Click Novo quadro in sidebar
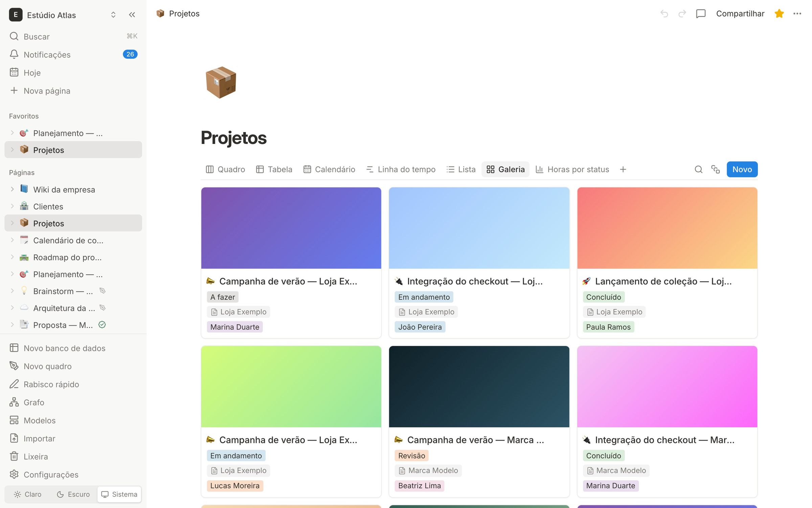 click(73, 366)
